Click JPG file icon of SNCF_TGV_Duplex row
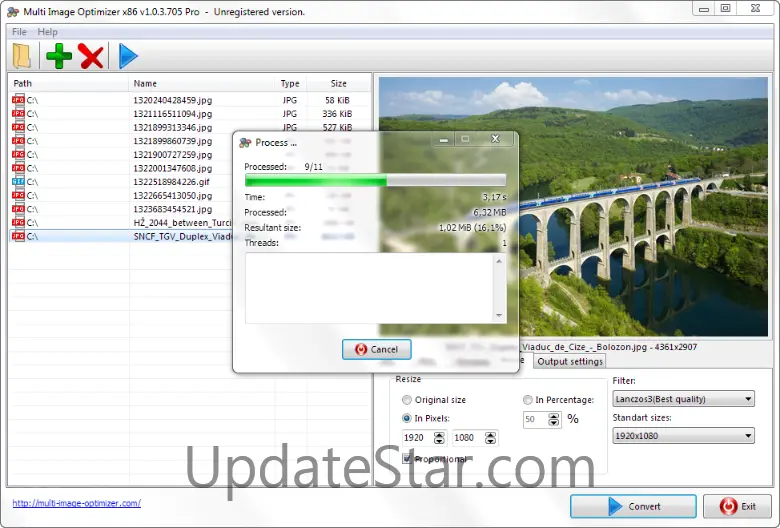This screenshot has height=528, width=780. 18,236
